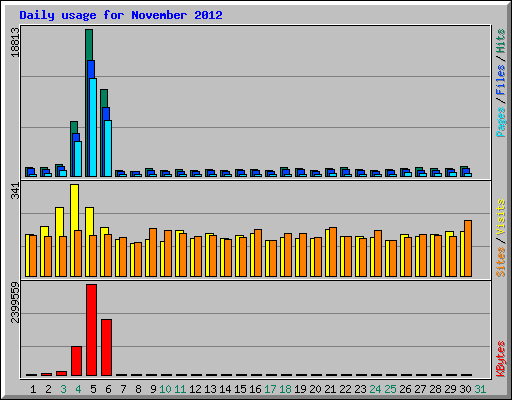Click green weekend day label 24
Image resolution: width=512 pixels, height=400 pixels.
375,389
